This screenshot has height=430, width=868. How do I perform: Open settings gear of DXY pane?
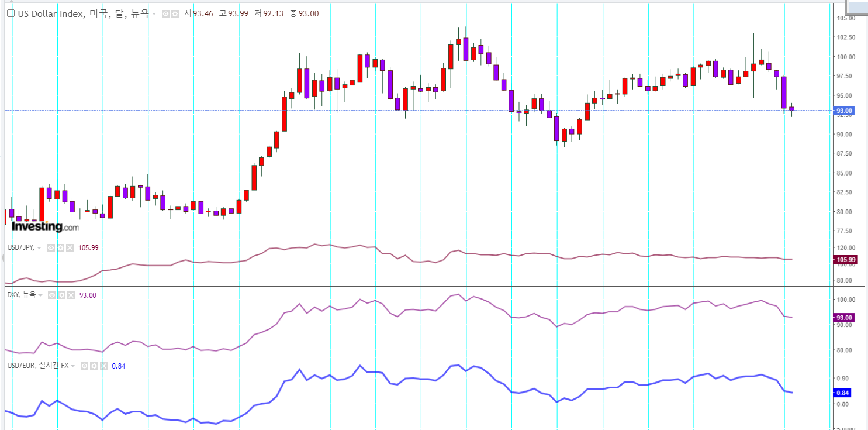click(x=61, y=295)
